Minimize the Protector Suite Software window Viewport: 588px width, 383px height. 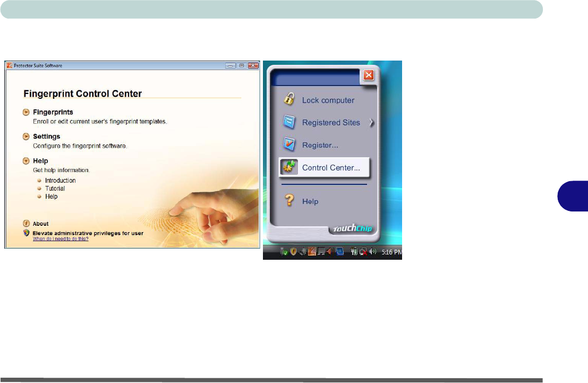230,66
